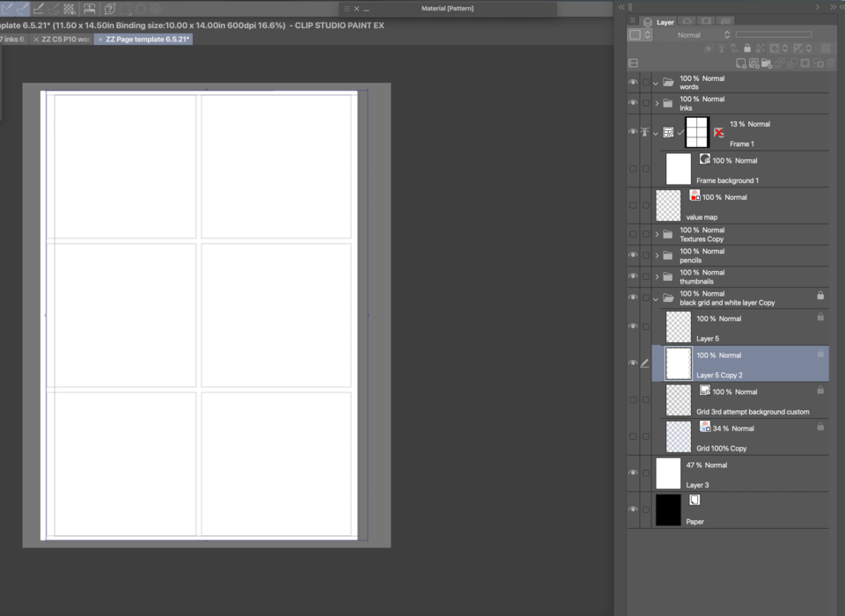
Task: Click the Set as draft layer icon
Action: pos(734,48)
